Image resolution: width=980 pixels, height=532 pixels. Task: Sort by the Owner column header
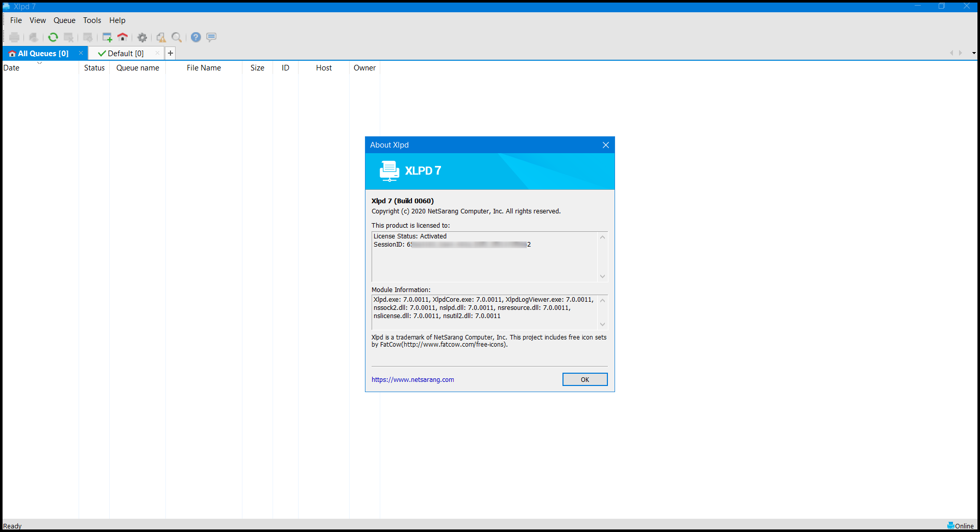pos(364,68)
